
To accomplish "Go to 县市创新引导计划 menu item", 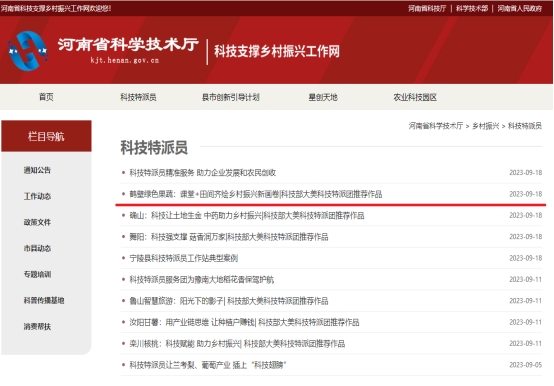I will point(230,97).
